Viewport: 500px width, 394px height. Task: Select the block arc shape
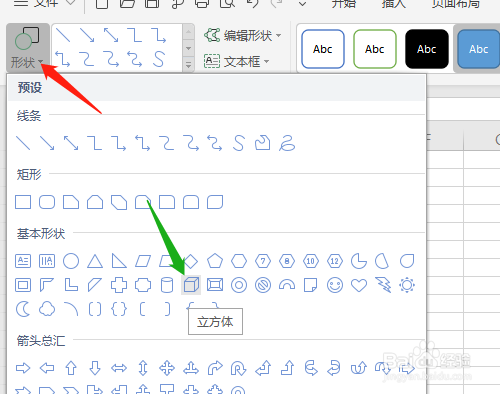(x=287, y=285)
